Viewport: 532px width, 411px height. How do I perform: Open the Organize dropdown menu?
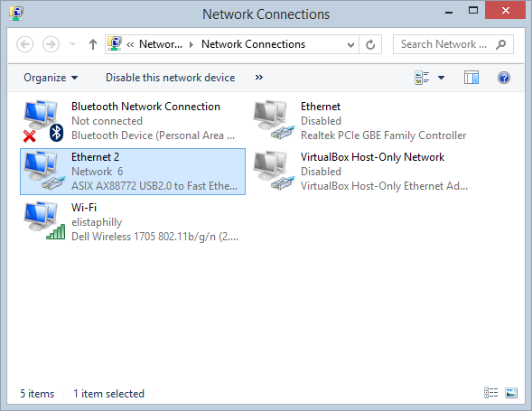[51, 78]
